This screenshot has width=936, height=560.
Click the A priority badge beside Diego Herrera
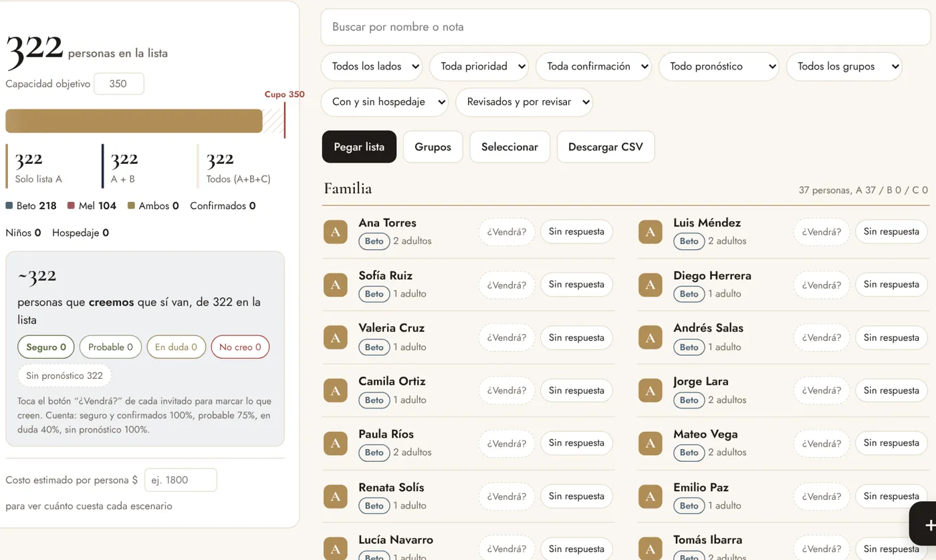coord(651,285)
